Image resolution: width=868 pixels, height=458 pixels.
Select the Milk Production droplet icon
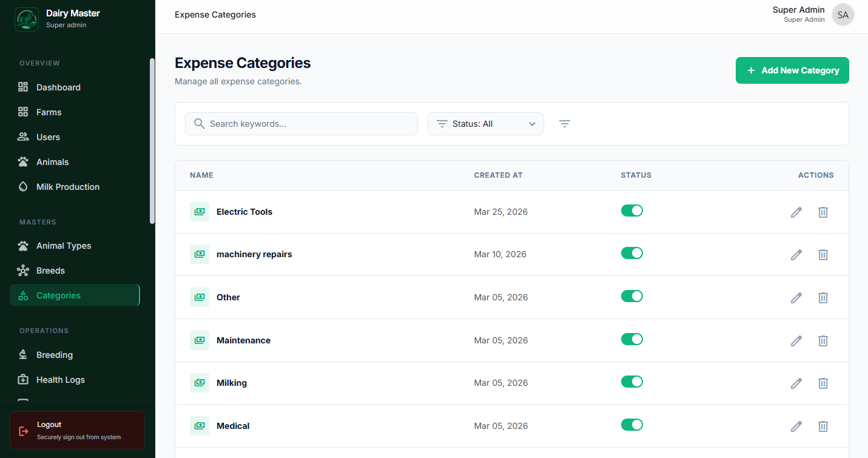click(23, 186)
